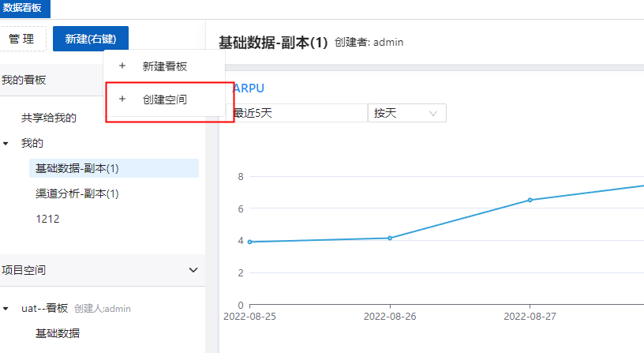The height and width of the screenshot is (353, 644).
Task: Open 基础数据 under uat--看板
Action: (58, 333)
